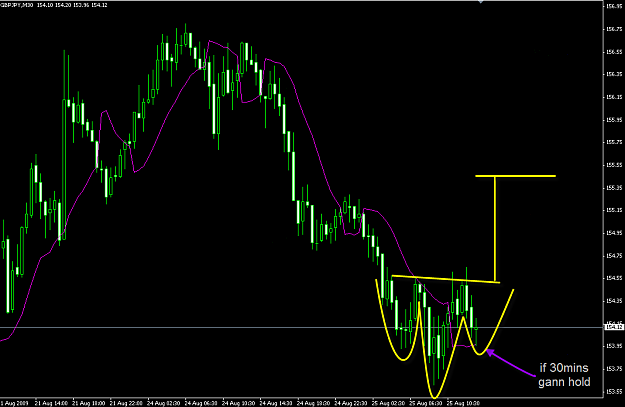Click the 25 Aug 10:30 time label
625x407 pixels.
click(463, 403)
